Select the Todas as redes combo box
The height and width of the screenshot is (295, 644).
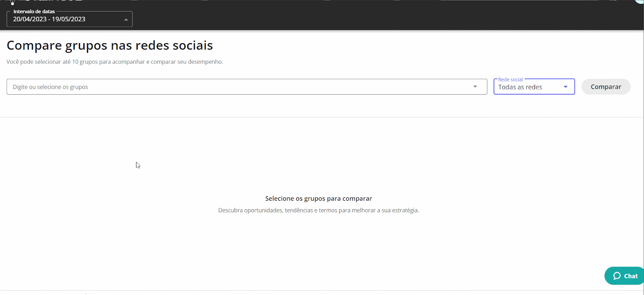[x=534, y=87]
